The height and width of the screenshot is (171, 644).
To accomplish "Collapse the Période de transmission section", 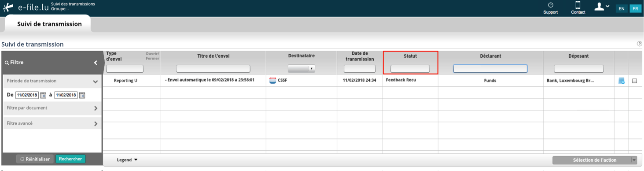I will (95, 82).
